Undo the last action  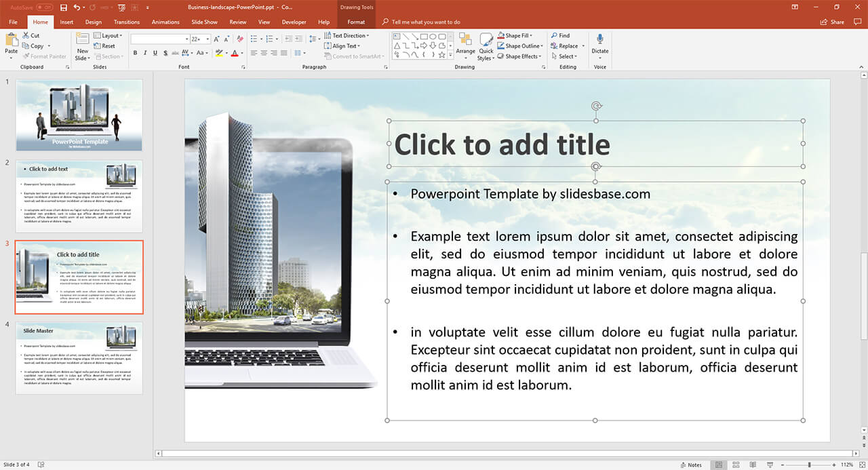77,7
